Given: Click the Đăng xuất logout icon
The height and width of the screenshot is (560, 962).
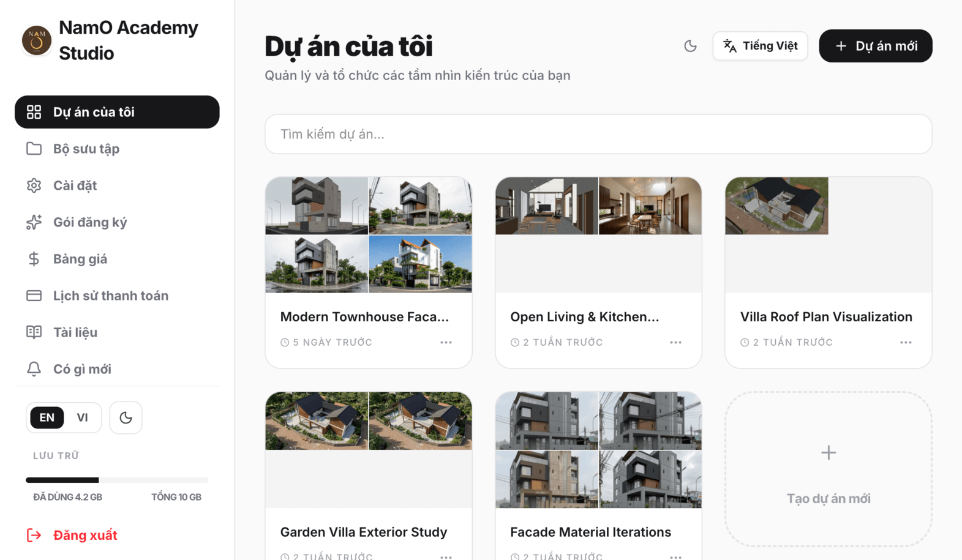Looking at the screenshot, I should point(34,536).
